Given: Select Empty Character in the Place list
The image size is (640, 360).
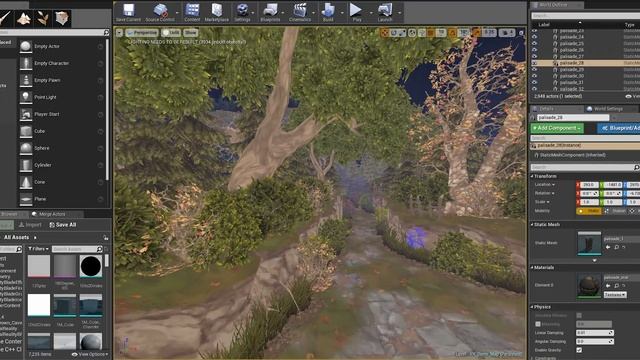Looking at the screenshot, I should point(61,63).
